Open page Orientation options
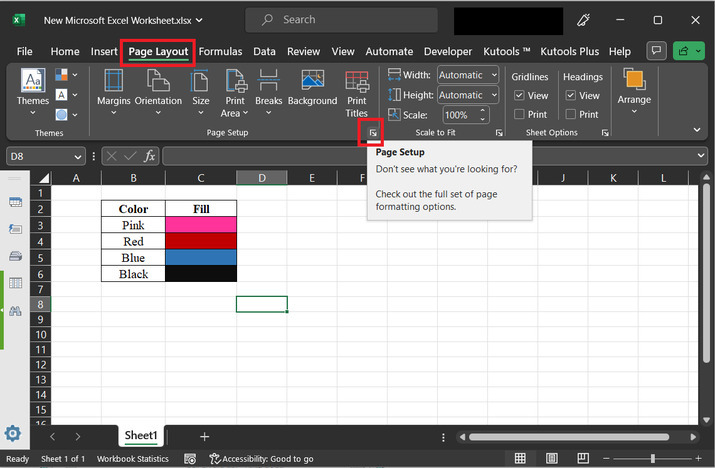The width and height of the screenshot is (715, 468). pos(158,92)
